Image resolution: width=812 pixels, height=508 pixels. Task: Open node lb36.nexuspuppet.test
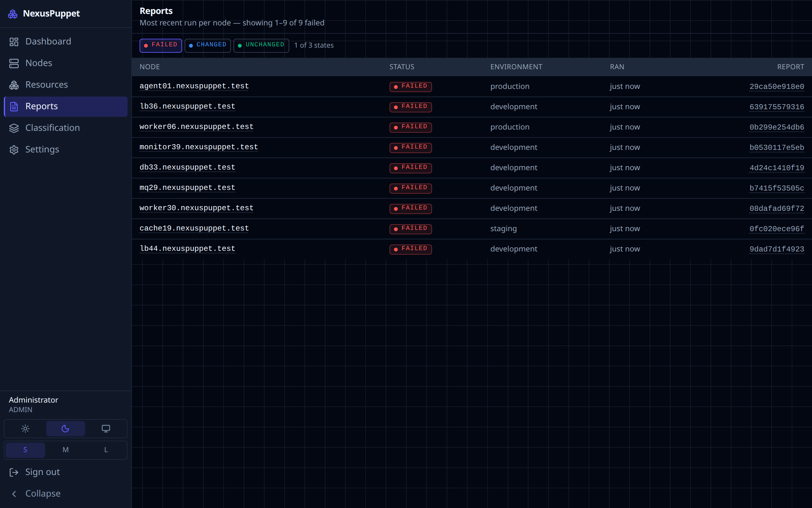pyautogui.click(x=187, y=106)
